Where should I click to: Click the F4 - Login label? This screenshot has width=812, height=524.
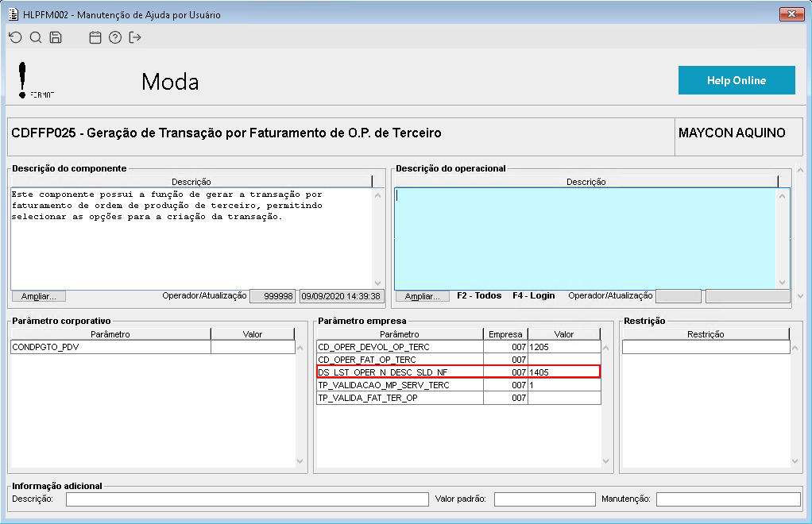(x=533, y=295)
